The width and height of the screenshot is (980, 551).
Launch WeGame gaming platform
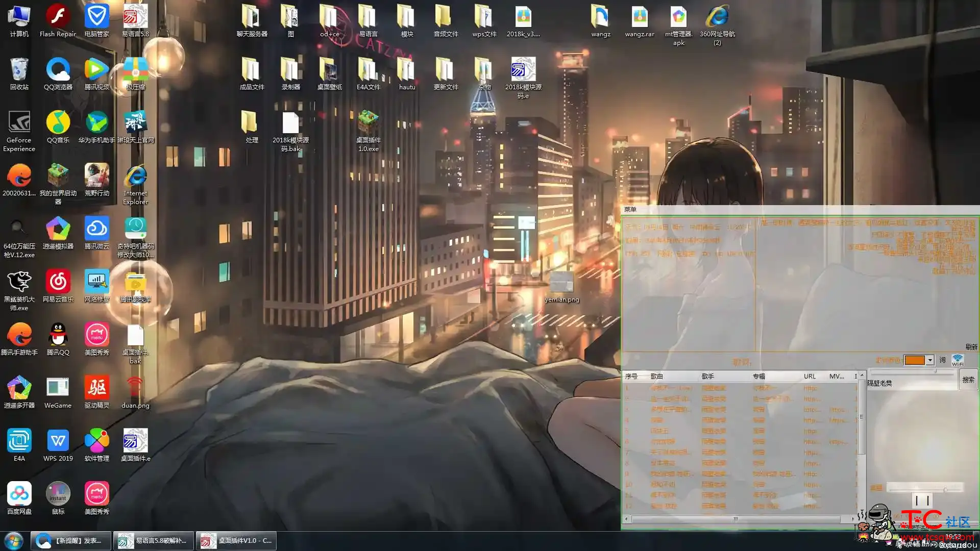(x=57, y=392)
